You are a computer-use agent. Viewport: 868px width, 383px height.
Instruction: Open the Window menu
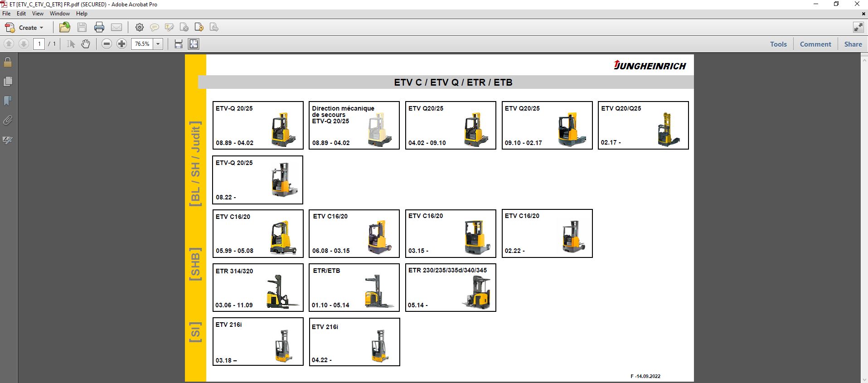[x=60, y=14]
